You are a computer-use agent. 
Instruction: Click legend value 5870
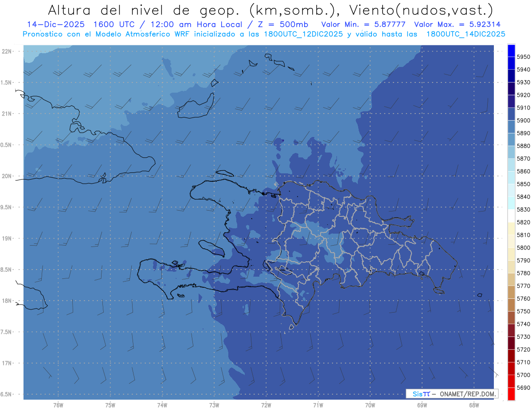523,159
